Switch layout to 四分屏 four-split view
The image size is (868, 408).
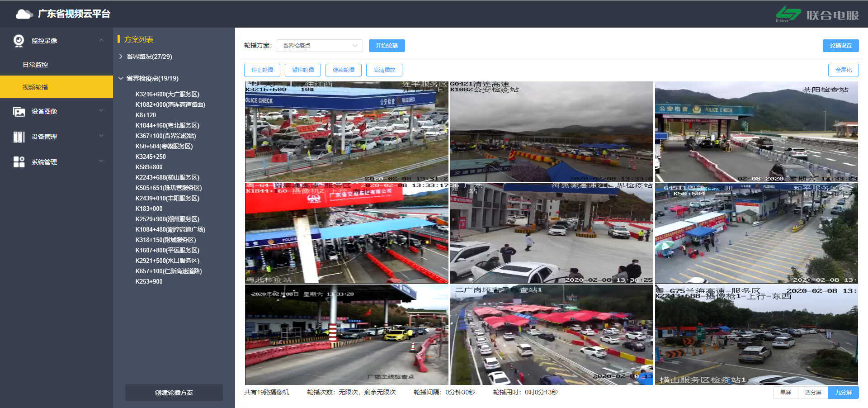[813, 393]
